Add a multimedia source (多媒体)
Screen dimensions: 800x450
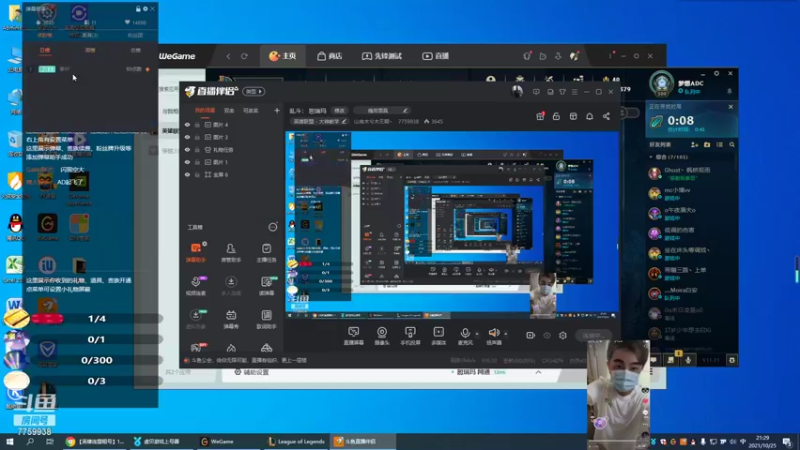[x=438, y=336]
